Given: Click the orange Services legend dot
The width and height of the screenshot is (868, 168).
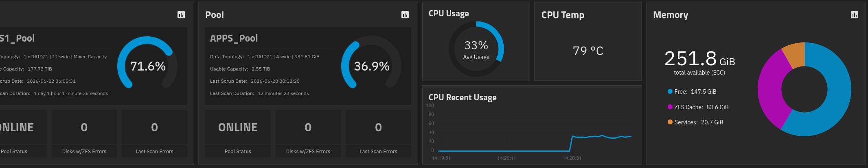Looking at the screenshot, I should click(x=670, y=122).
